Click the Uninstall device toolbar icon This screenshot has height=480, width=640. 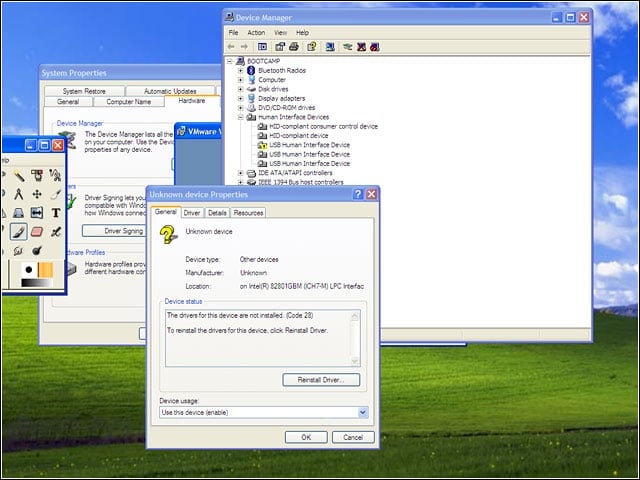point(361,47)
